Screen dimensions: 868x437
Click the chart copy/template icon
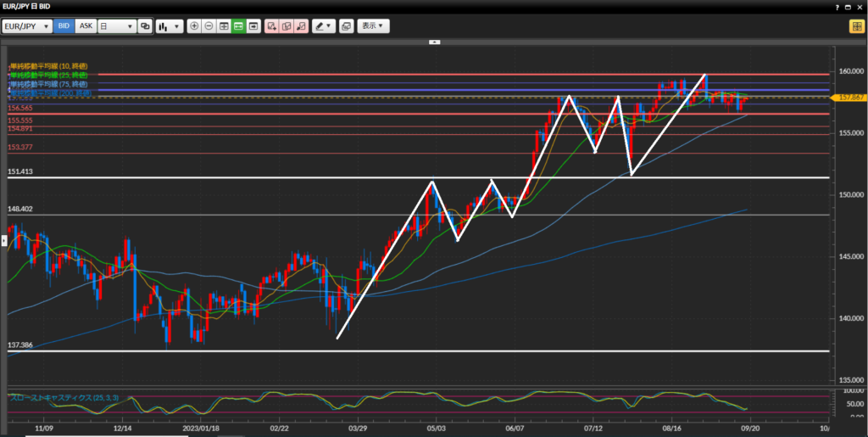pos(346,26)
